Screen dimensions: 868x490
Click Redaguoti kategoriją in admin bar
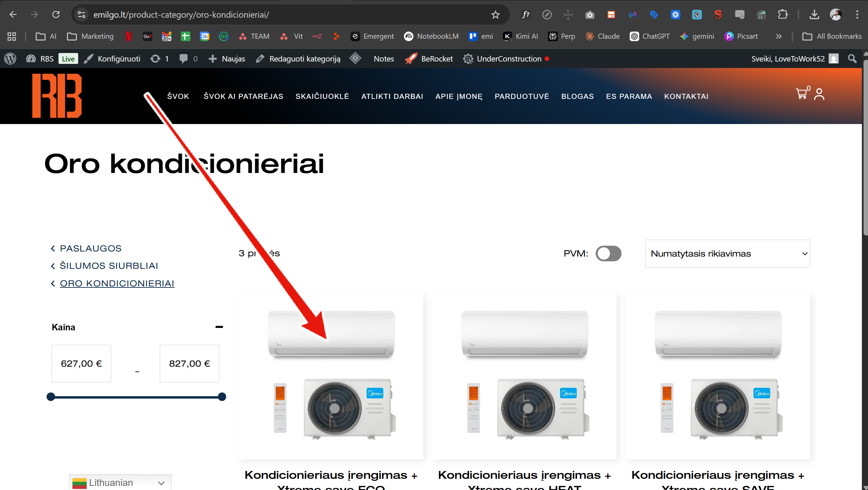pyautogui.click(x=304, y=59)
